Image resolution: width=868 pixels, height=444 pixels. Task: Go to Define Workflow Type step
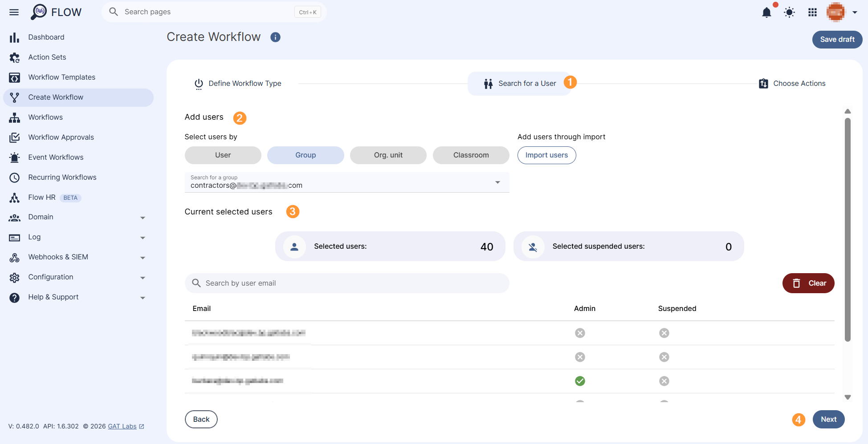[x=237, y=84]
